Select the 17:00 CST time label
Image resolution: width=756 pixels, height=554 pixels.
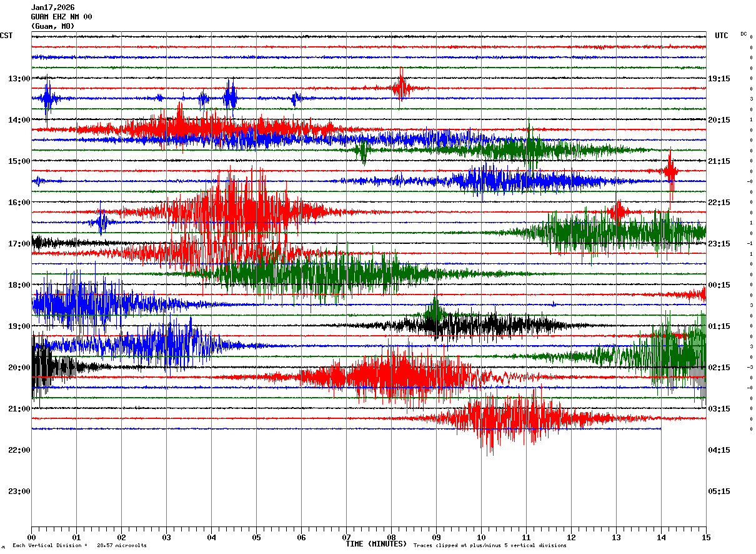pyautogui.click(x=19, y=244)
